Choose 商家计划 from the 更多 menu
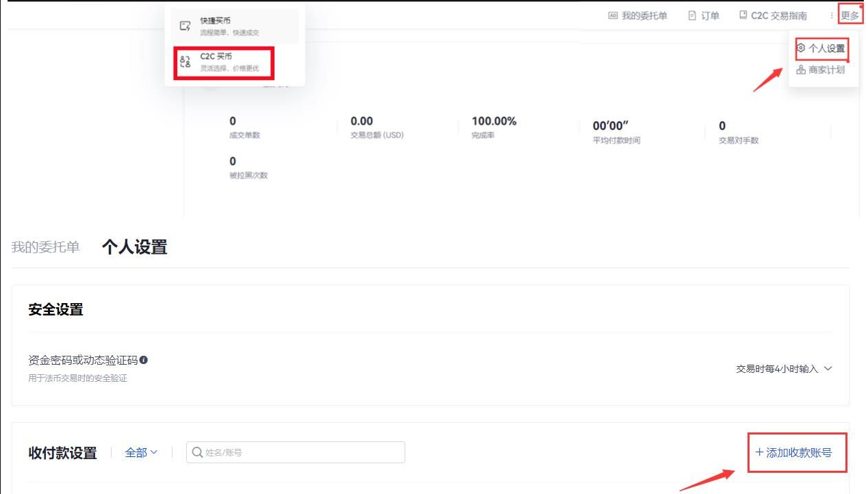Image resolution: width=868 pixels, height=494 pixels. coord(826,70)
